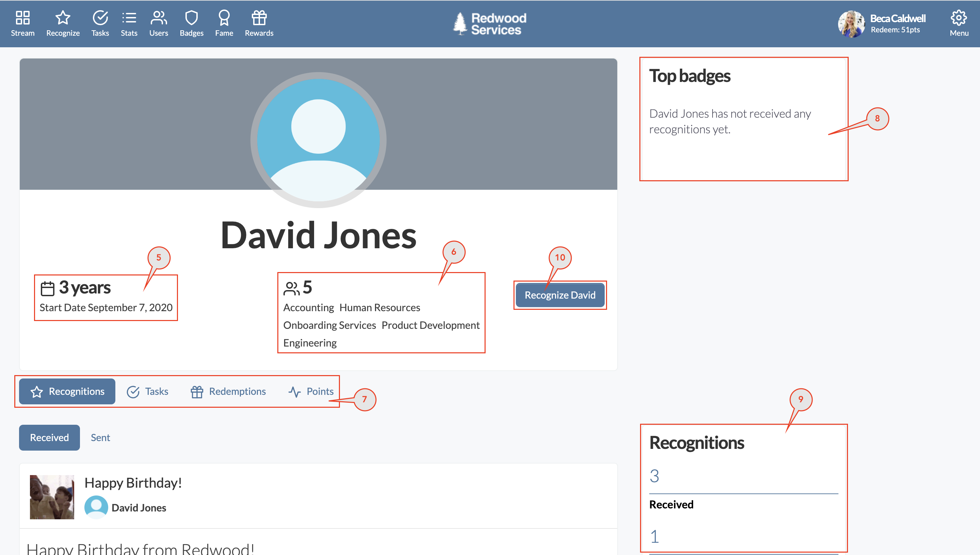The width and height of the screenshot is (980, 555).
Task: Open the Onboarding Services team link
Action: 329,325
